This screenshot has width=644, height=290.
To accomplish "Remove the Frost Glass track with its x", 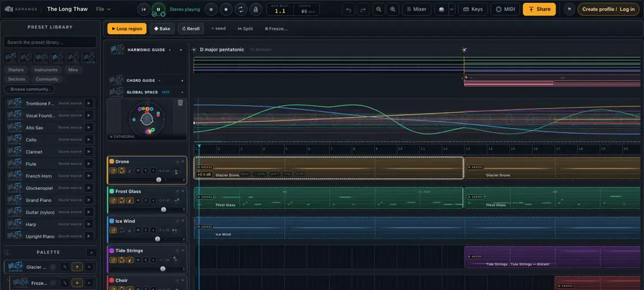I will (183, 191).
